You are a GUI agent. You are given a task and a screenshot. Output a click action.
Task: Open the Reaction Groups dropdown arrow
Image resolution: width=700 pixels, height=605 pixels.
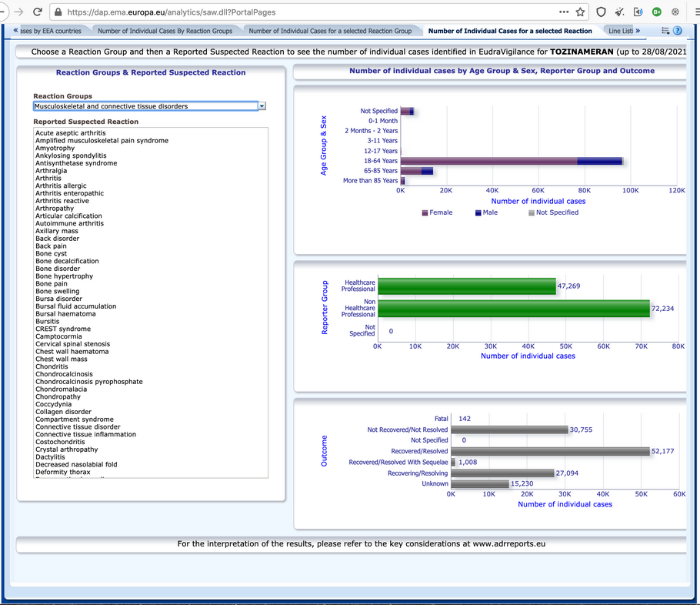point(262,106)
